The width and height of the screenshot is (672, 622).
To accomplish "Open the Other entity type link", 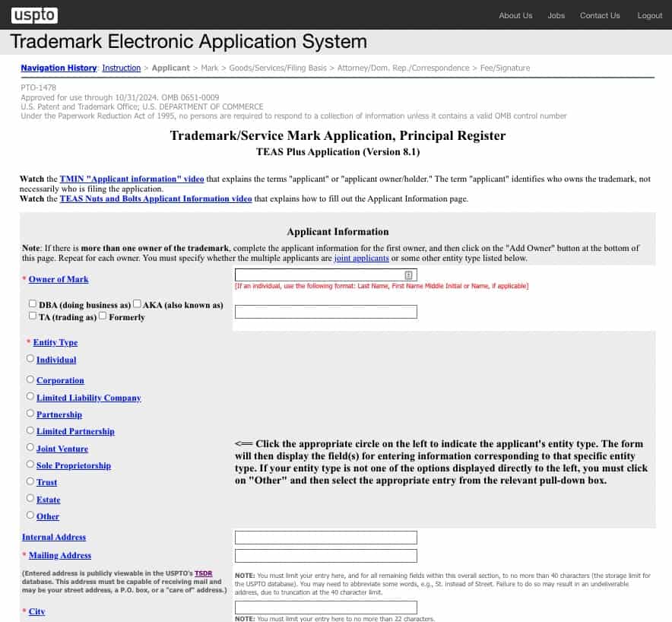I will (48, 516).
